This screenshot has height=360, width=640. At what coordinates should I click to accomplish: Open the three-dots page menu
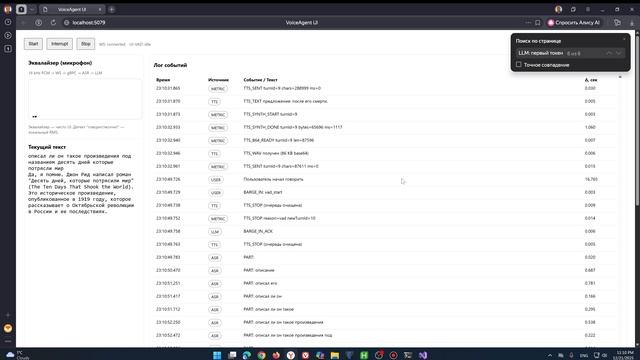(528, 22)
